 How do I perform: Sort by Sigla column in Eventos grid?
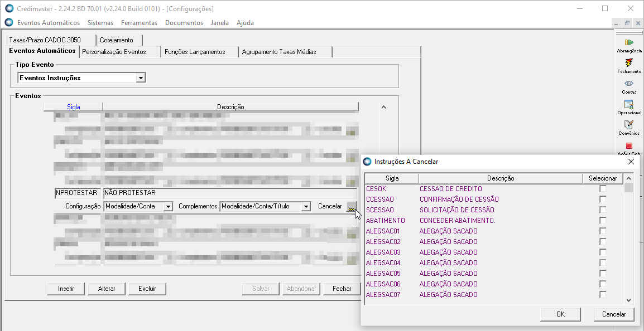click(x=73, y=106)
